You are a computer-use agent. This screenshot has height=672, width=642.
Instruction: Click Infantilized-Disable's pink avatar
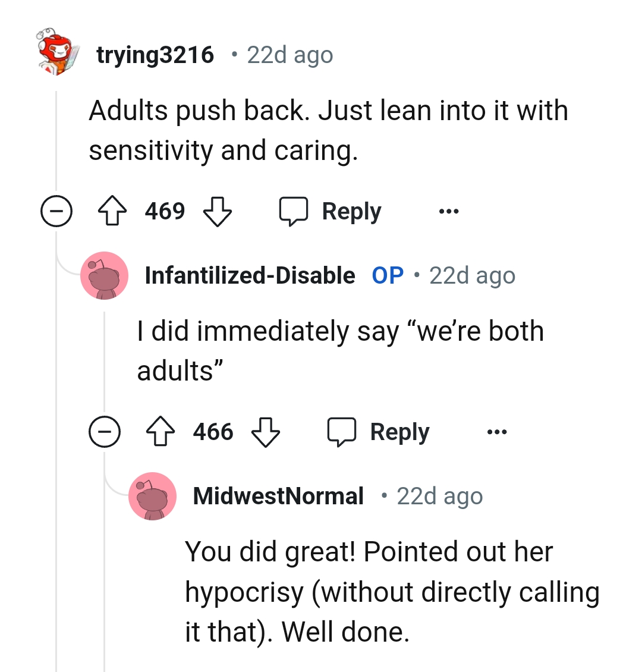(x=105, y=275)
